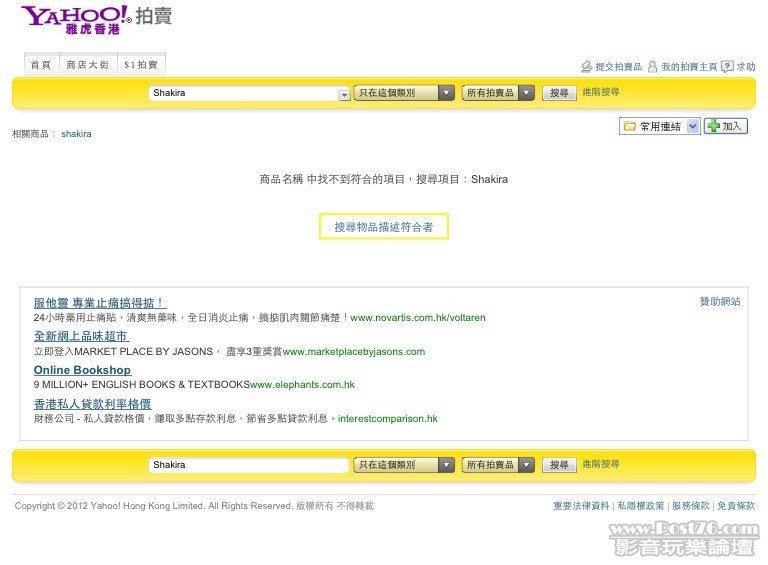Viewport: 768px width, 565px height.
Task: Open the Online Bookshop ad link
Action: click(x=82, y=370)
